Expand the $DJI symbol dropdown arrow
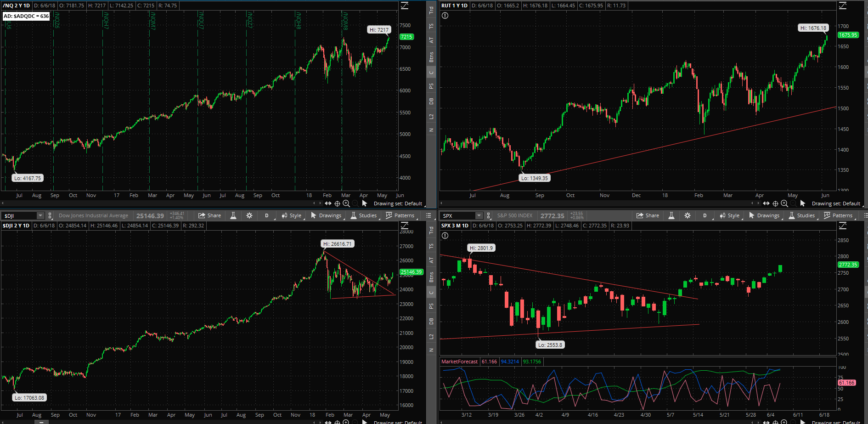The height and width of the screenshot is (424, 868). 40,215
